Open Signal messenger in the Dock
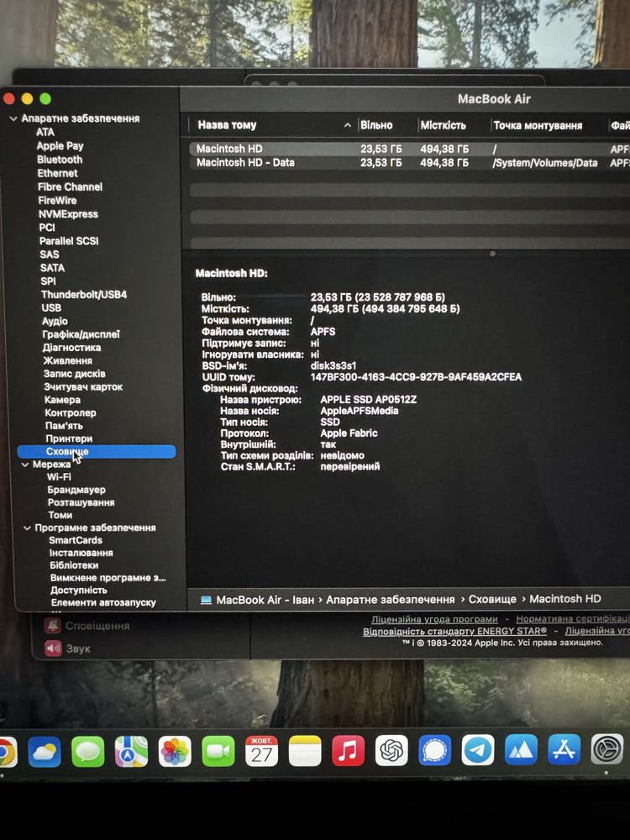Image resolution: width=630 pixels, height=840 pixels. (434, 750)
